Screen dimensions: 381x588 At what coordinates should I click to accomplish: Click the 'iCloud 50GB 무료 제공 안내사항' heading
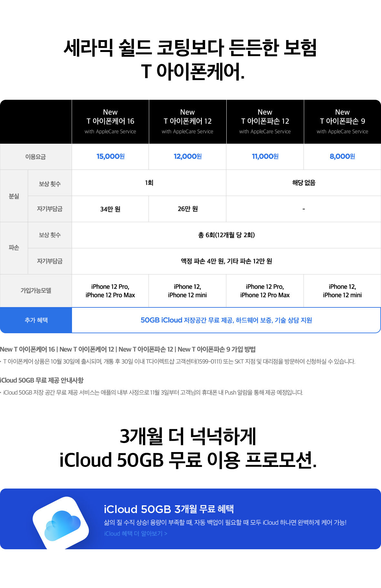42,380
